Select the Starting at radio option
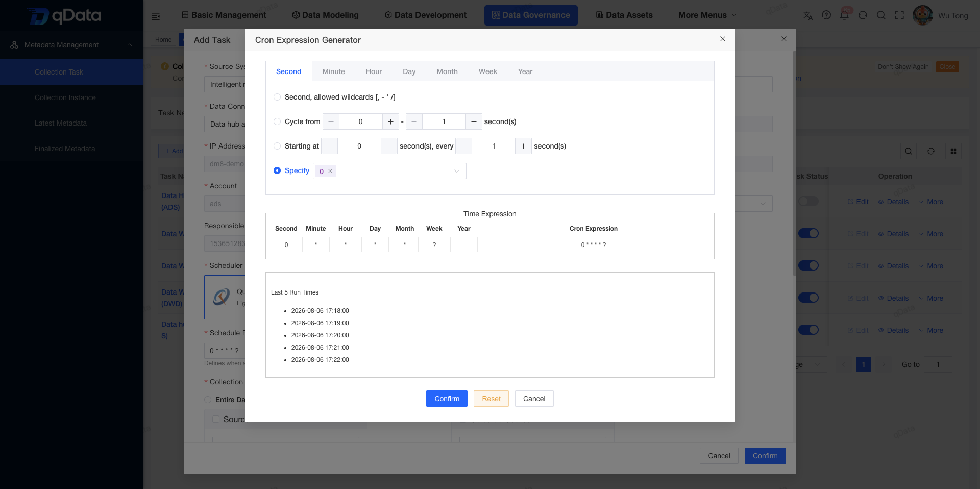Viewport: 980px width, 489px height. tap(277, 146)
